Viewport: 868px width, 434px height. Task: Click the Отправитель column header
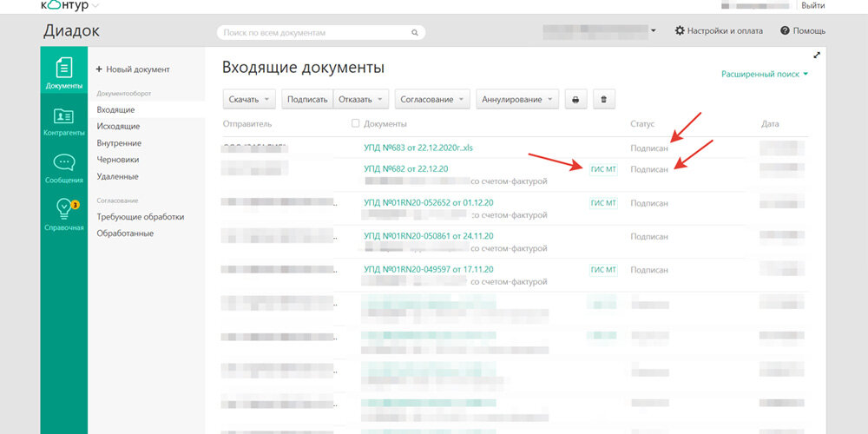coord(247,124)
